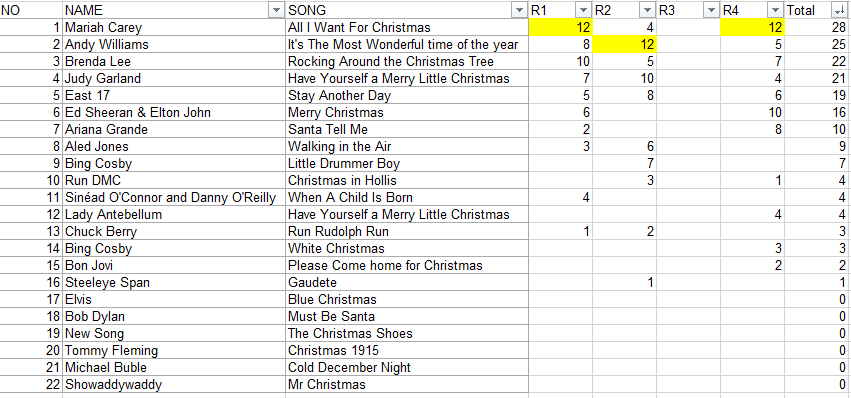
Task: Open the Total column sort dropdown
Action: tap(838, 10)
